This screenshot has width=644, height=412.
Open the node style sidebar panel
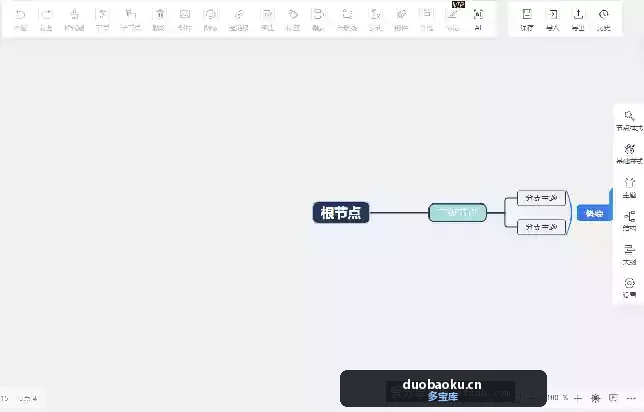point(629,121)
